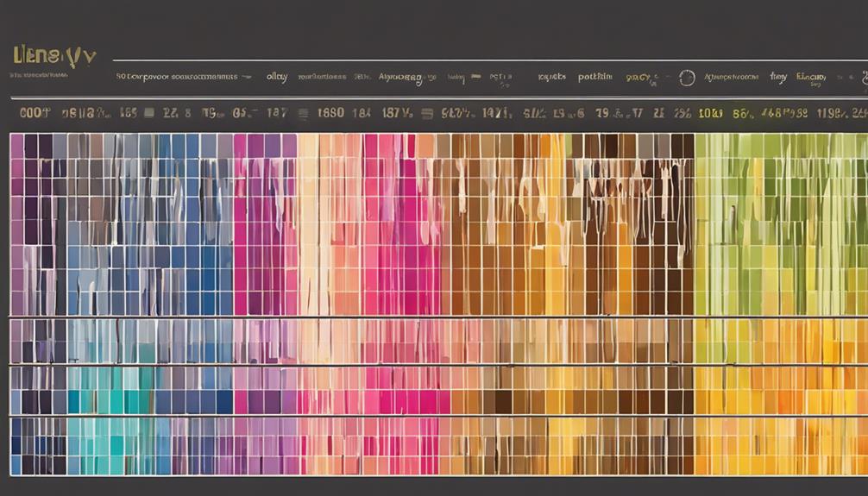Select the "ollay" header label

click(x=276, y=77)
